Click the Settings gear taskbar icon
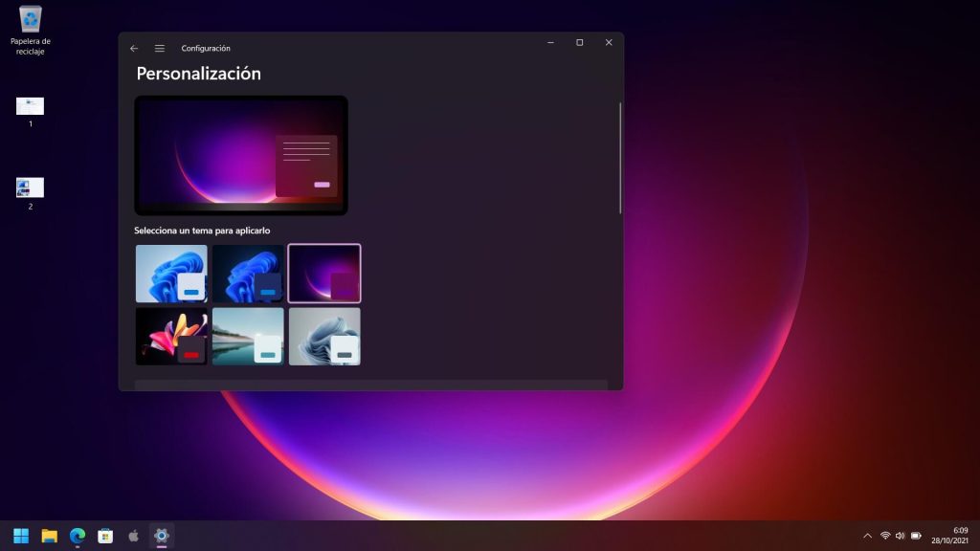Image resolution: width=980 pixels, height=551 pixels. [x=161, y=536]
